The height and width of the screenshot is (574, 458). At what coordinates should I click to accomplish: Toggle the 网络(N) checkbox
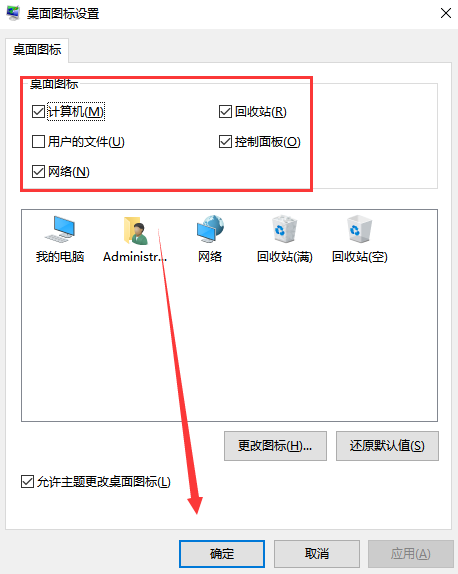[38, 171]
